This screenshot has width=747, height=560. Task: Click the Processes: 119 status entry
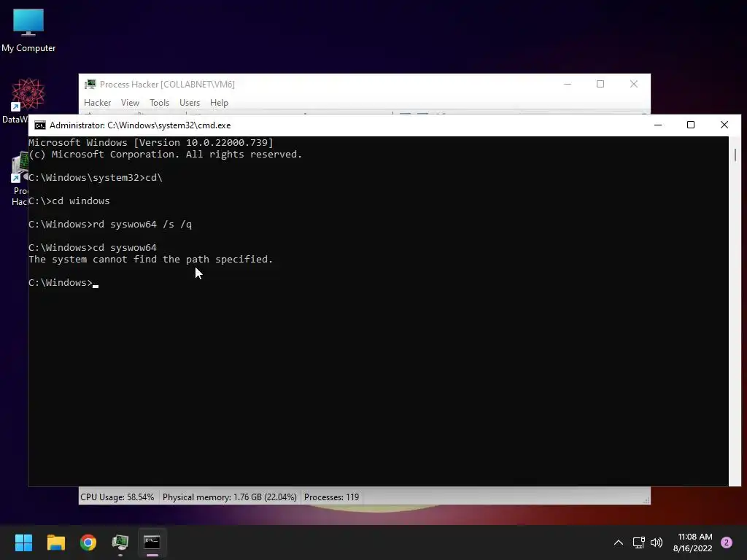pos(332,497)
